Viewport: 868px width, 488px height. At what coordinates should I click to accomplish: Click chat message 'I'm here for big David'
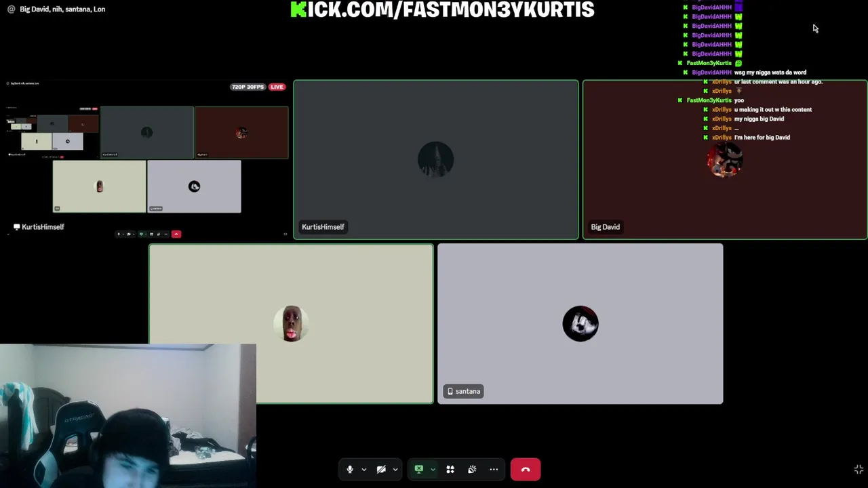coord(762,138)
